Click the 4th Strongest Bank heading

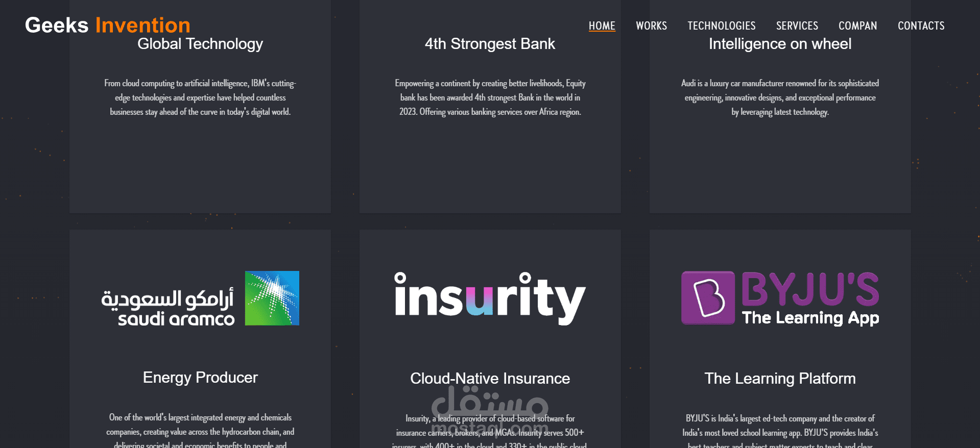pyautogui.click(x=490, y=44)
